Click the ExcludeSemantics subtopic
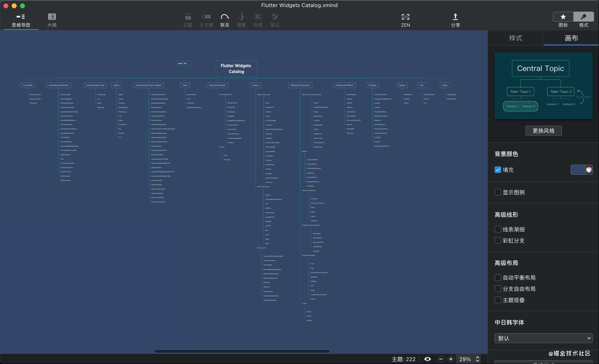 36,95
